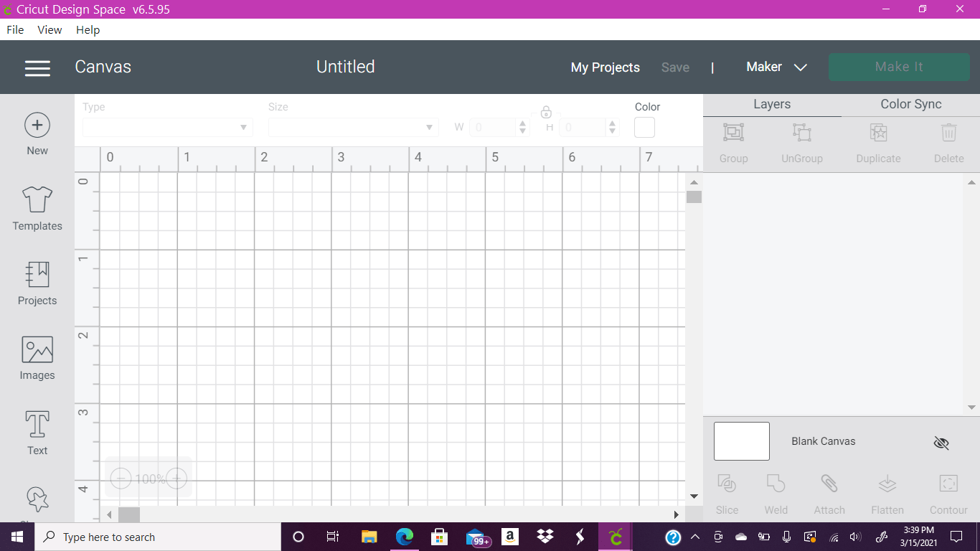
Task: Expand the Type dropdown
Action: 167,127
